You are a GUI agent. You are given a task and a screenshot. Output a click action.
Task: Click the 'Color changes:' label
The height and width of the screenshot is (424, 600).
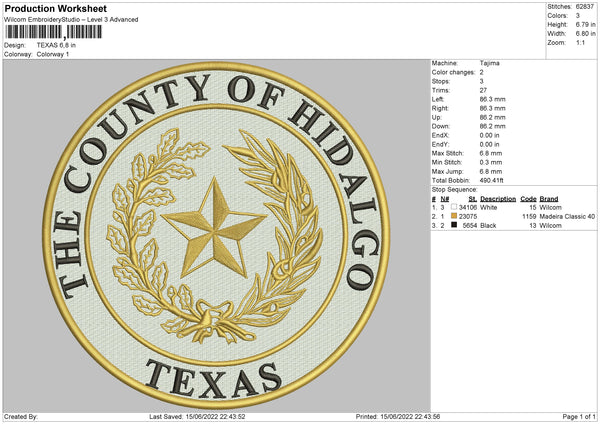453,72
